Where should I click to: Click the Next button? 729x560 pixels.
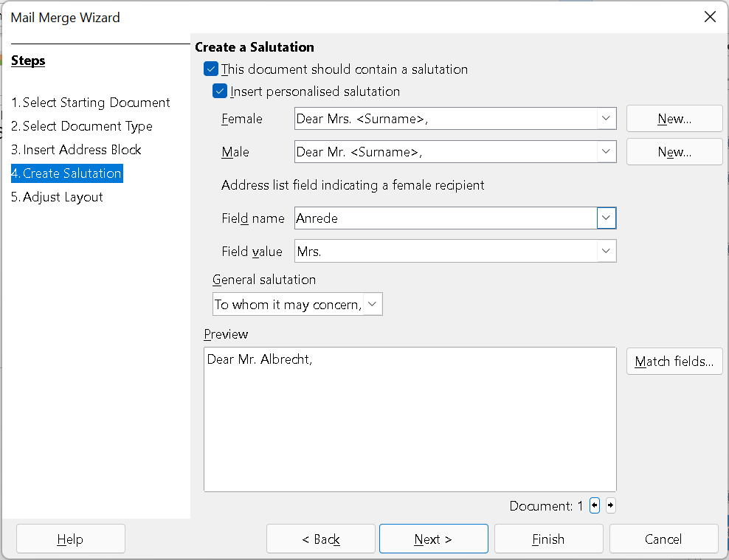[x=433, y=539]
